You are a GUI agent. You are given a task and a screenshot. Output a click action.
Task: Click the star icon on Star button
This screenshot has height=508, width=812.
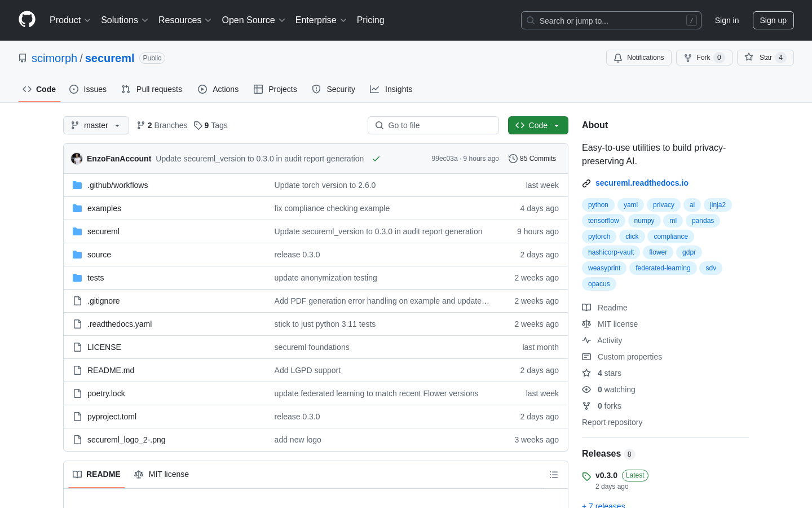point(749,57)
